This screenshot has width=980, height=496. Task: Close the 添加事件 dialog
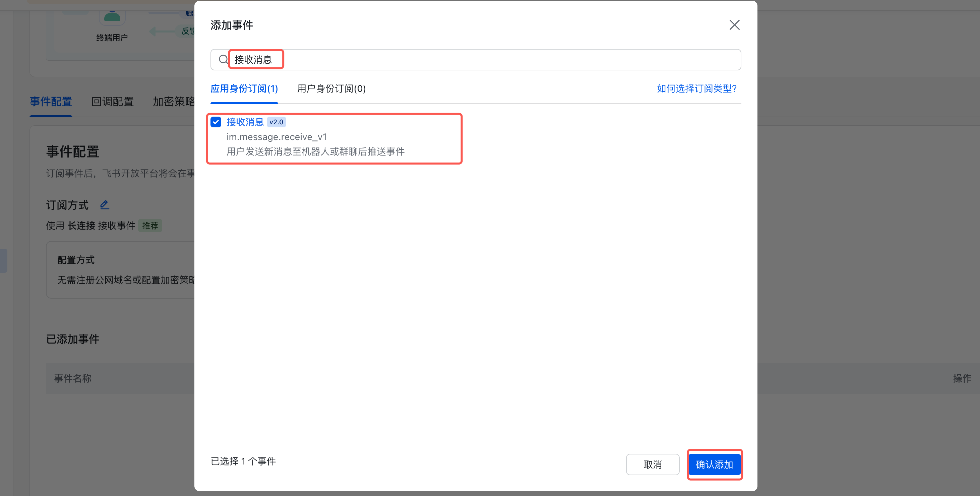[x=734, y=25]
